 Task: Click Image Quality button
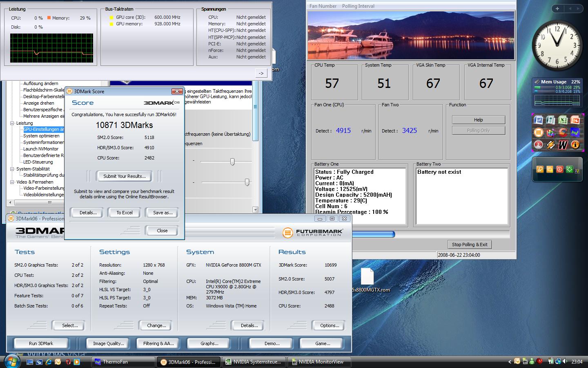tap(108, 343)
